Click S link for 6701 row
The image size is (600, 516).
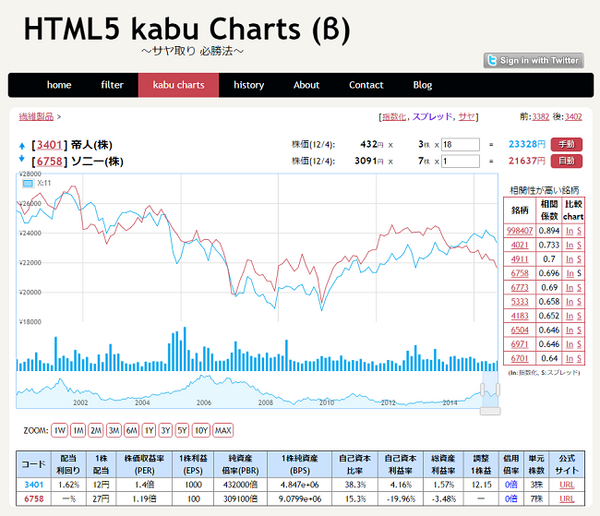click(579, 358)
